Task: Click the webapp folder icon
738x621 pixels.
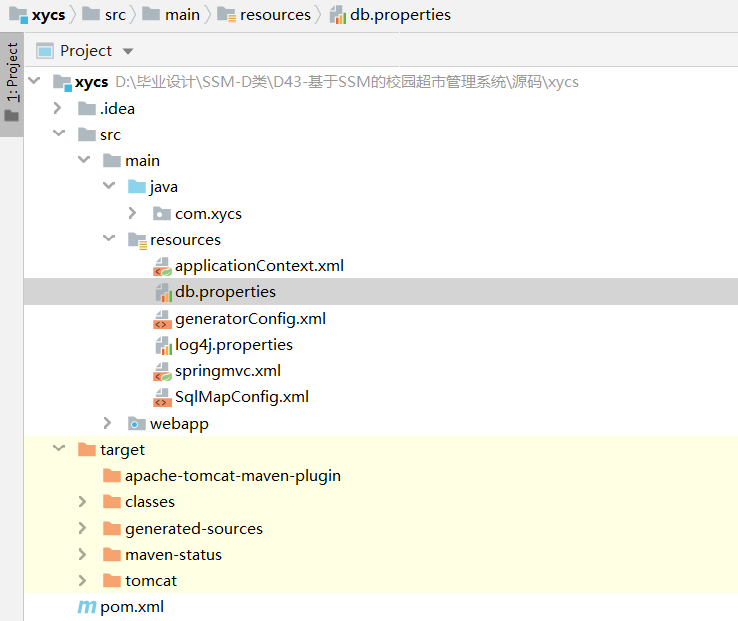Action: 136,424
